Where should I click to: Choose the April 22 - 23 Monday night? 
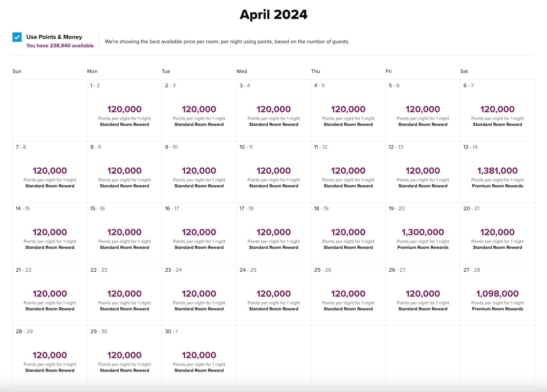pyautogui.click(x=124, y=295)
